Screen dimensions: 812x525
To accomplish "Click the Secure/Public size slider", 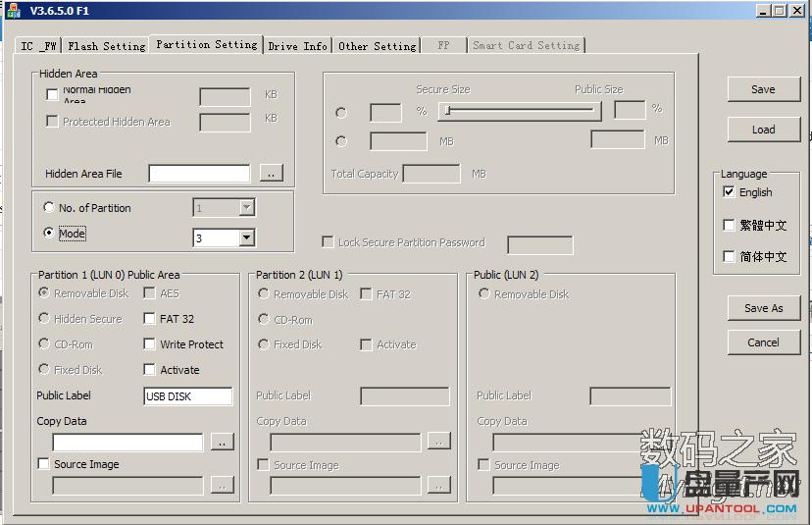I will [520, 111].
